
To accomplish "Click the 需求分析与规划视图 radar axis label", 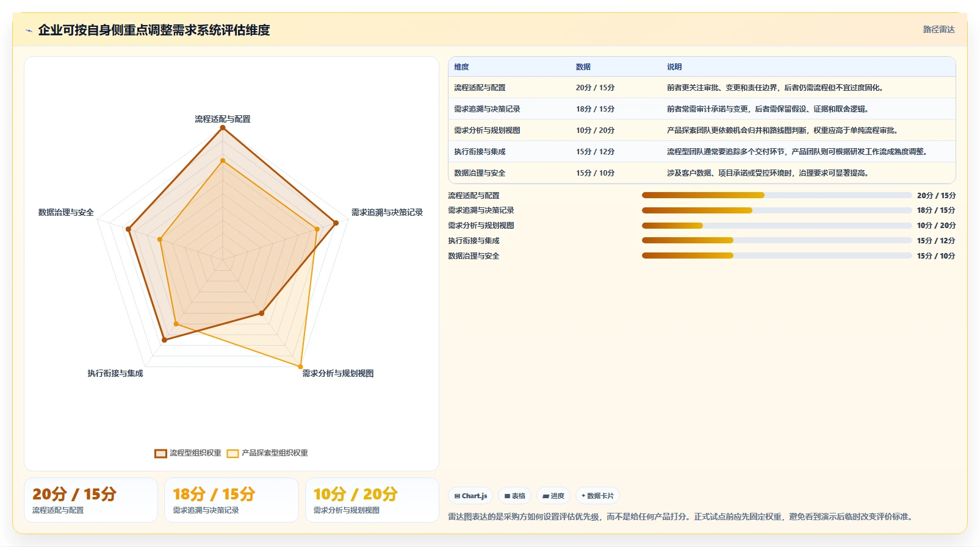I will (338, 373).
